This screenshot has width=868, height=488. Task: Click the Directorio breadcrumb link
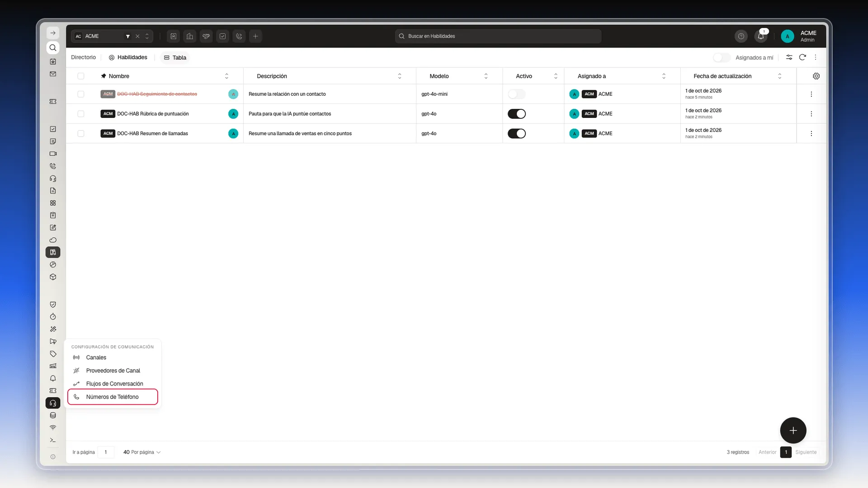[x=83, y=57]
